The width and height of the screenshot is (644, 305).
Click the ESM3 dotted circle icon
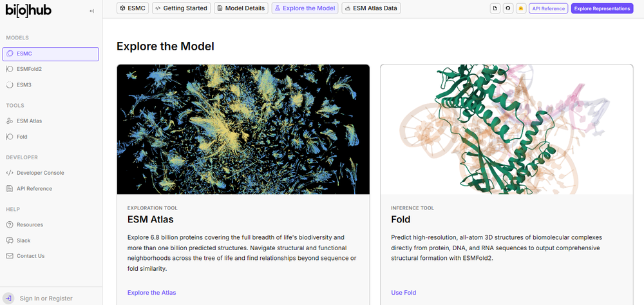tap(10, 84)
